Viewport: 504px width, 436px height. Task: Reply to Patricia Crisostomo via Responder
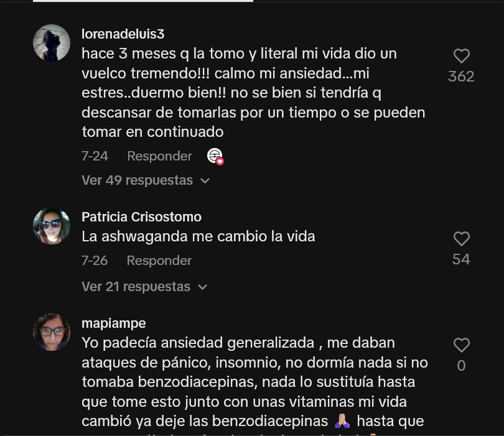click(x=159, y=261)
